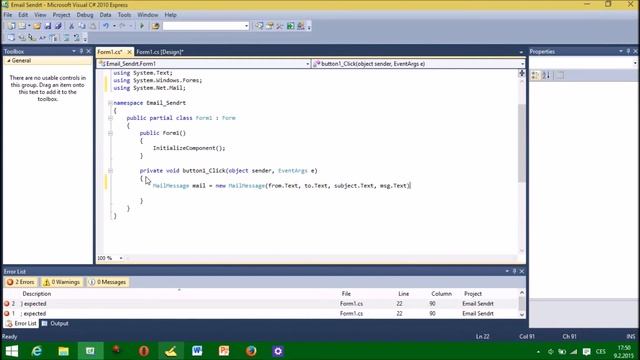The image size is (640, 360).
Task: Toggle the 0 Warnings filter
Action: [x=62, y=282]
